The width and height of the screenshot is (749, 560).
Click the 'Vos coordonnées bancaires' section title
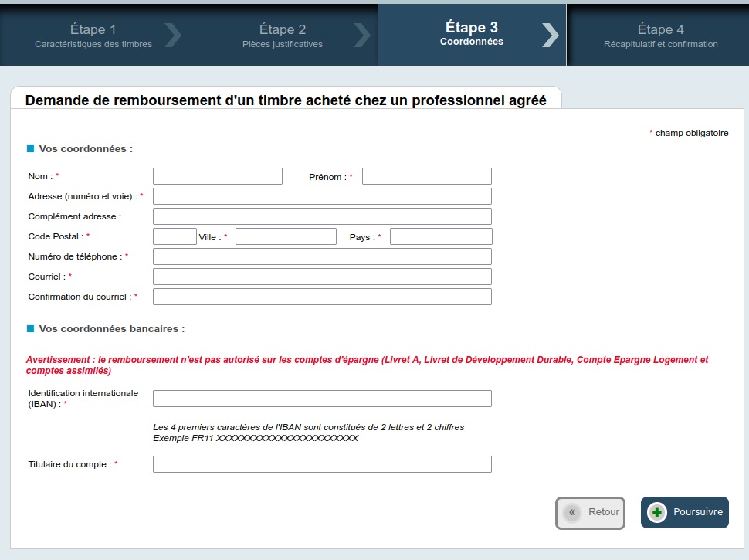(x=112, y=329)
